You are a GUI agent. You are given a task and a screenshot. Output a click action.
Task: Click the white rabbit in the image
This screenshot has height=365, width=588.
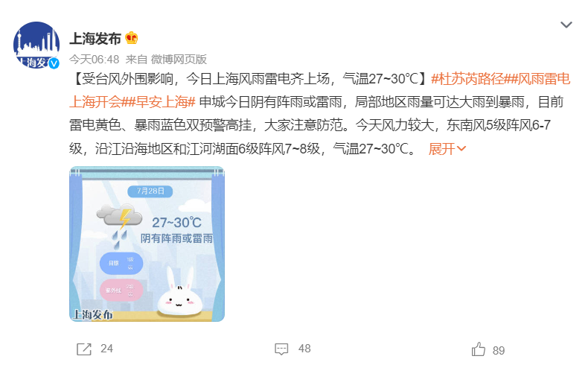pyautogui.click(x=179, y=291)
